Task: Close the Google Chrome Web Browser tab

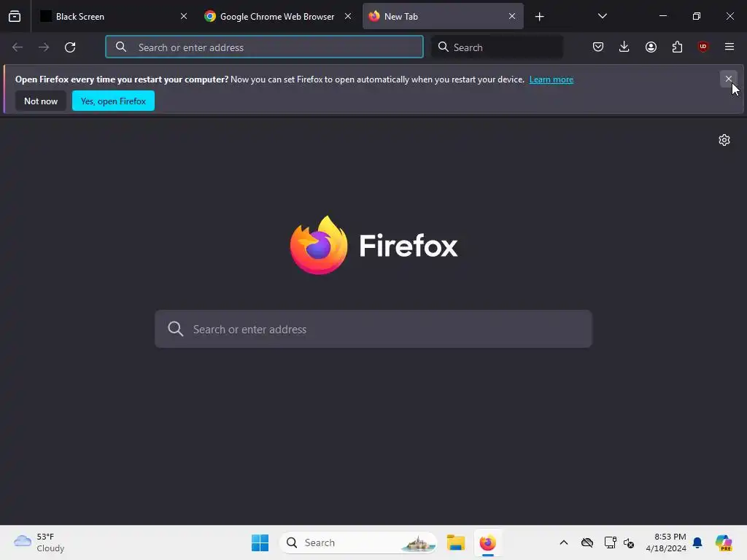Action: 348,16
